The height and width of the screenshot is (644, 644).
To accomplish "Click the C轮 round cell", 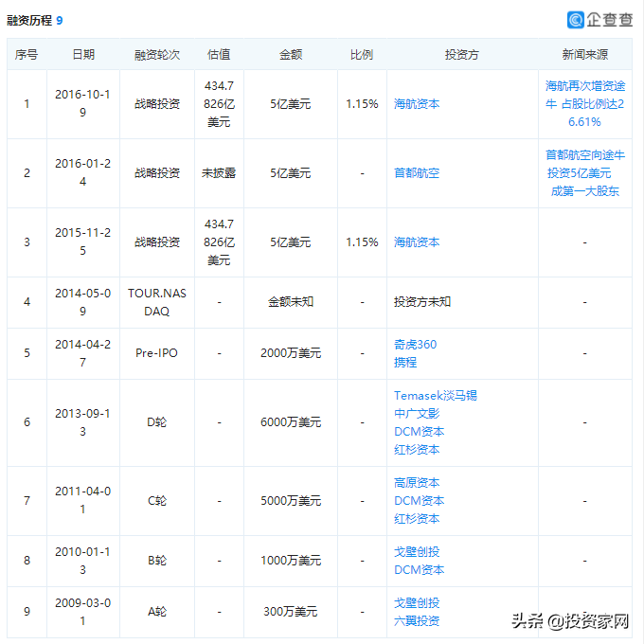I will click(157, 501).
